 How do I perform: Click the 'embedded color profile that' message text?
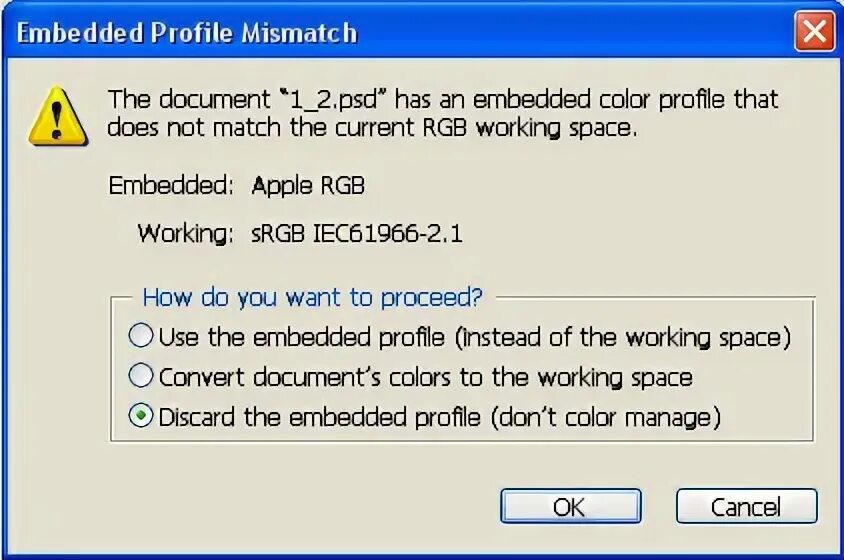628,100
